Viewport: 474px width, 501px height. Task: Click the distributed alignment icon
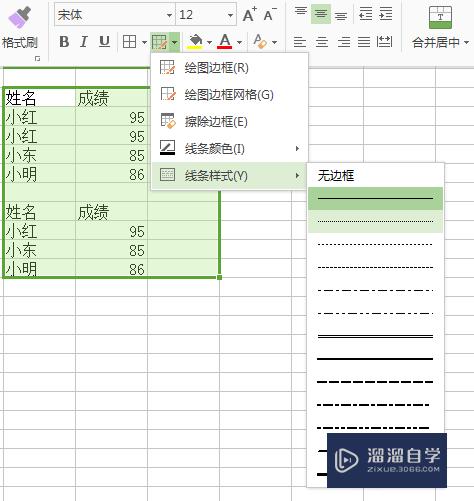pos(384,42)
